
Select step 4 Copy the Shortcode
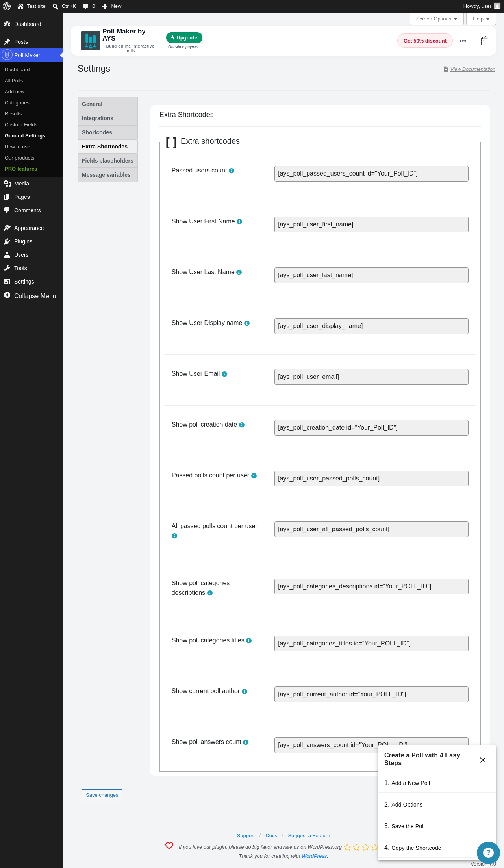pyautogui.click(x=427, y=848)
